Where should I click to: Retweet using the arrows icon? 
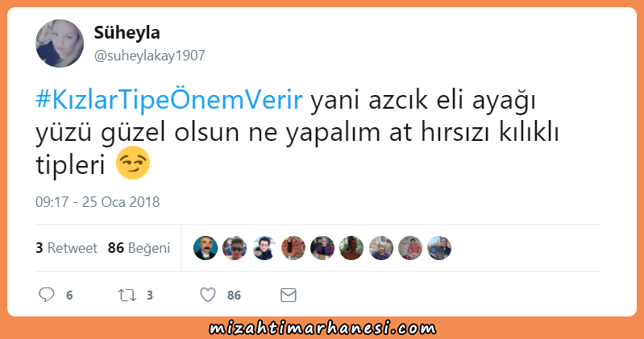(x=127, y=295)
